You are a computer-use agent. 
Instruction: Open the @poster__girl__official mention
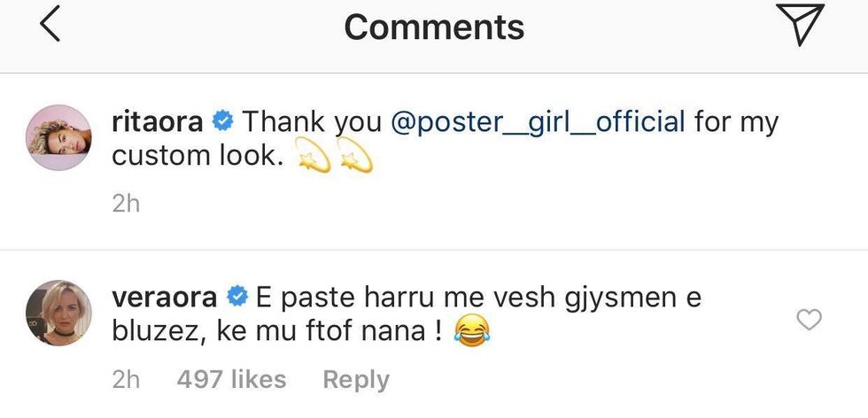tap(538, 121)
